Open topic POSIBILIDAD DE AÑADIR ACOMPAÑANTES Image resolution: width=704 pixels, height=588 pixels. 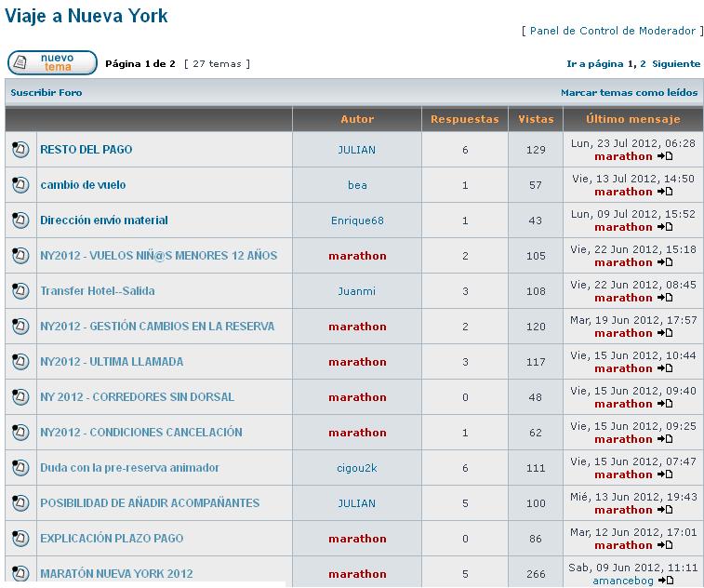(x=150, y=503)
